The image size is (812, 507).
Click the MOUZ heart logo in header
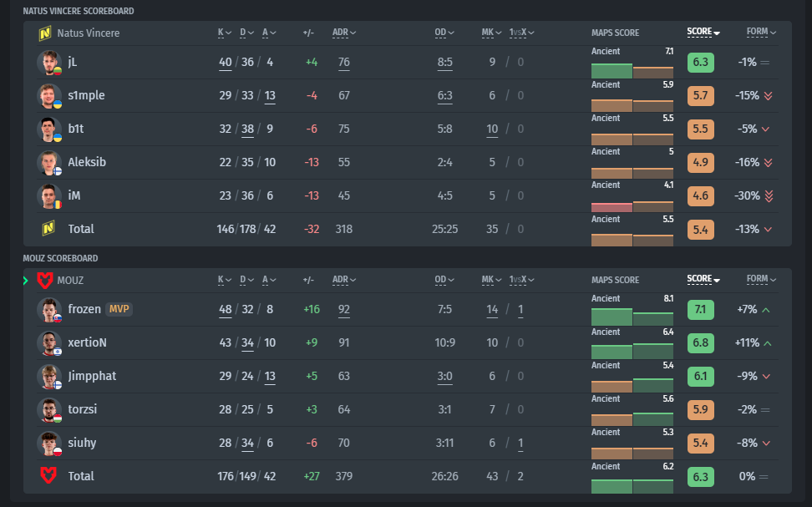pos(45,280)
